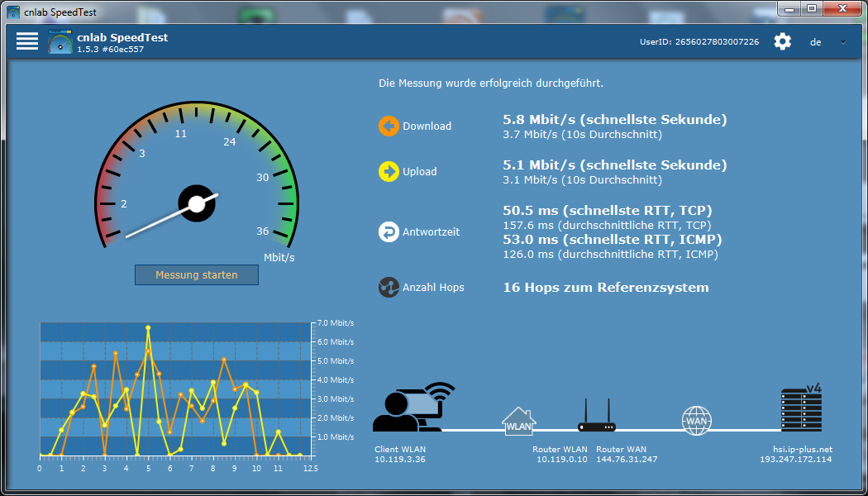
Task: Click the Upload label
Action: [420, 172]
